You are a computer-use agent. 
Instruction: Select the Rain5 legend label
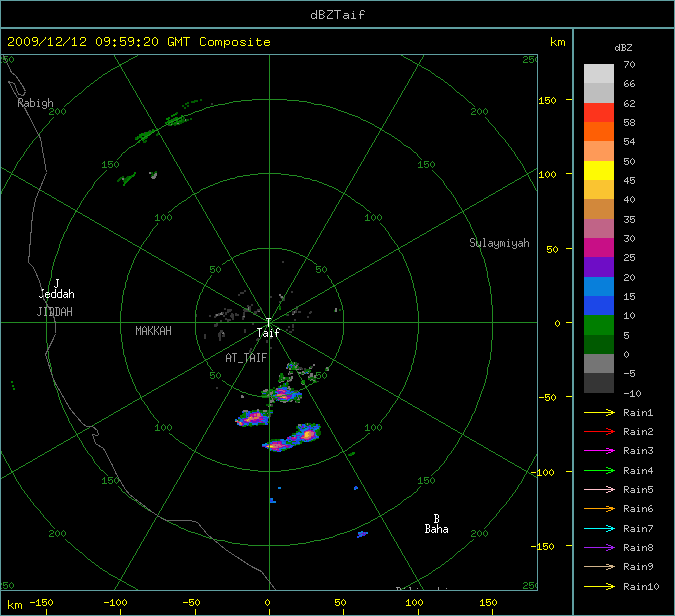click(x=638, y=489)
